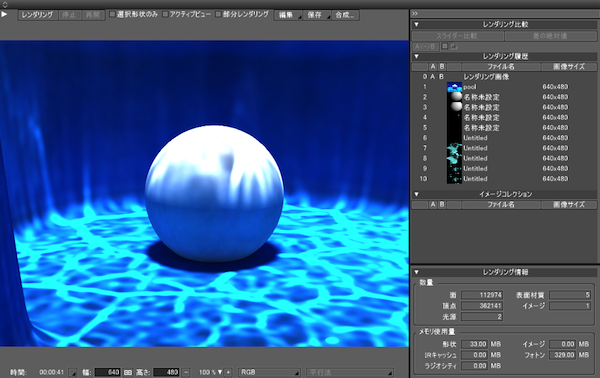
Task: Sort render history by 画像サイズ column header
Action: tap(569, 67)
